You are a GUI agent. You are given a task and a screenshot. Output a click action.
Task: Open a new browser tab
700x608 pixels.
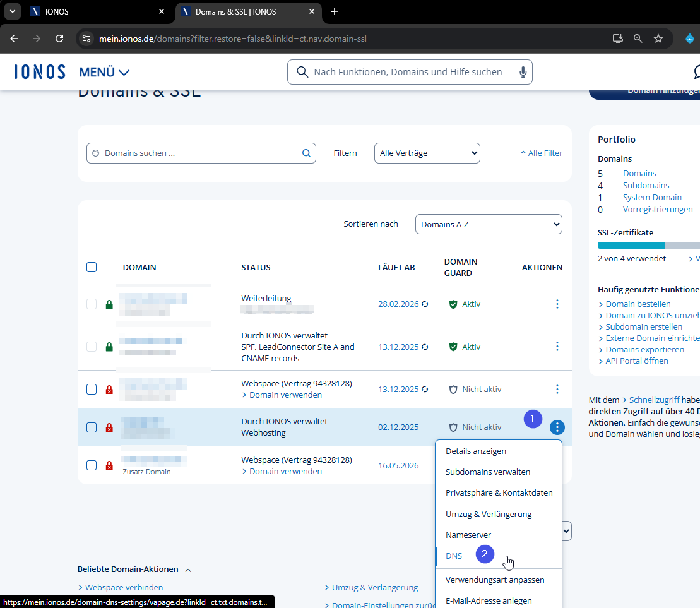[x=335, y=11]
